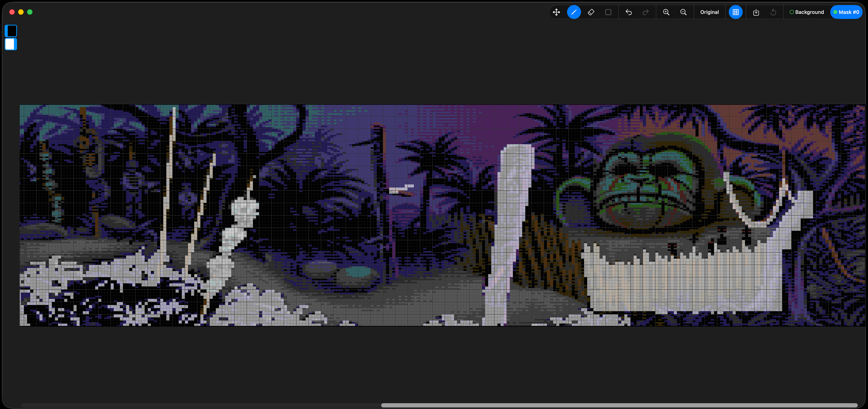
Task: Activate the rectangular selection tool
Action: tap(608, 12)
